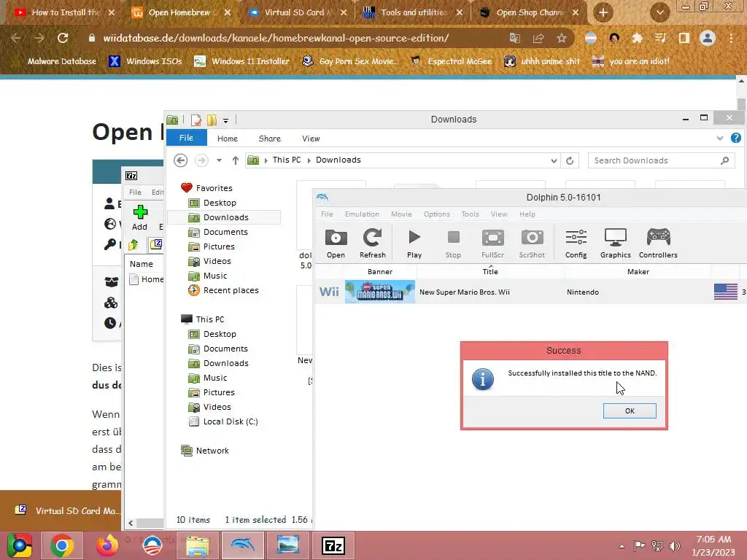The image size is (747, 560).
Task: Click OK in the Success dialog
Action: 630,411
